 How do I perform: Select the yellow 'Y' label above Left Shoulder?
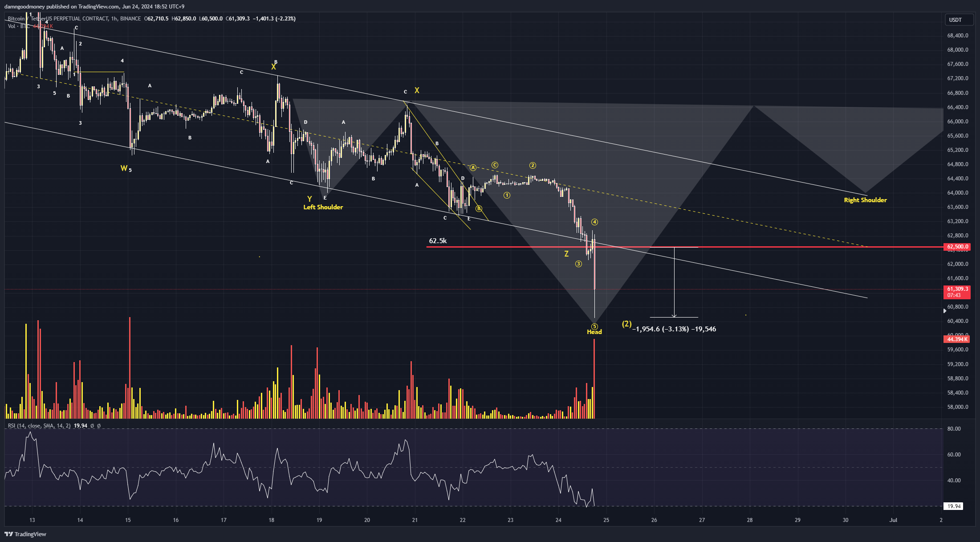pos(309,199)
